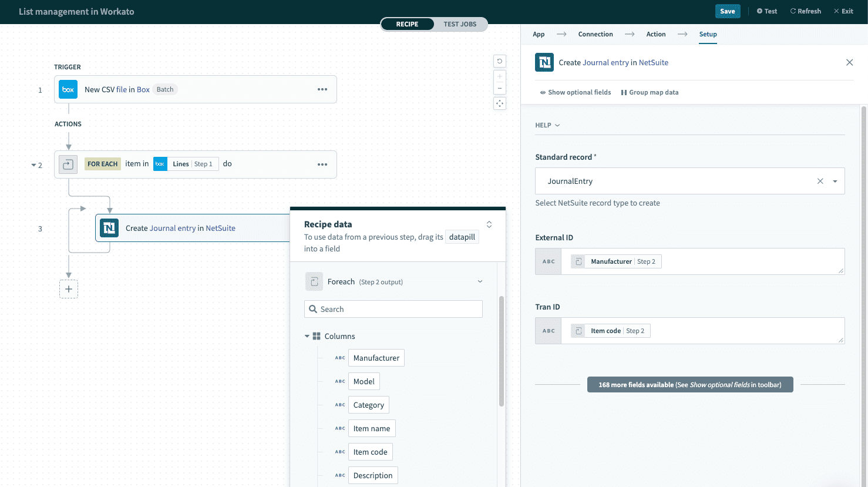The width and height of the screenshot is (868, 487).
Task: Click the NetSuite icon in step 3
Action: coord(109,228)
